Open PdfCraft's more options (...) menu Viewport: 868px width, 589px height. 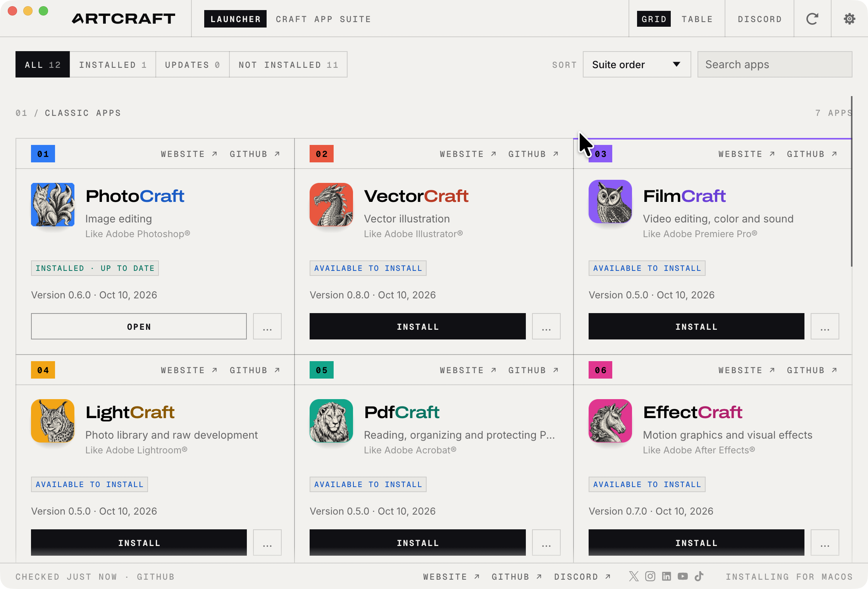[x=546, y=542]
